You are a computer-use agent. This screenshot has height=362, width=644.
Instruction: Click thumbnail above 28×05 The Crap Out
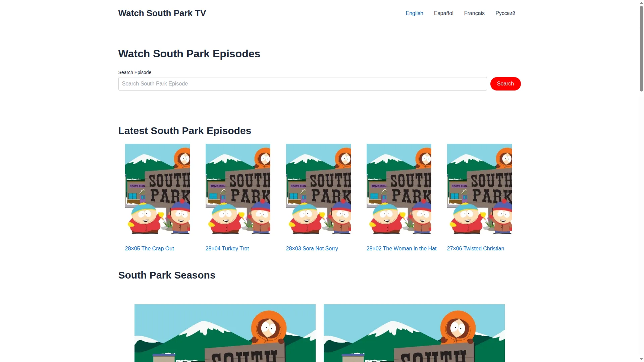157,189
